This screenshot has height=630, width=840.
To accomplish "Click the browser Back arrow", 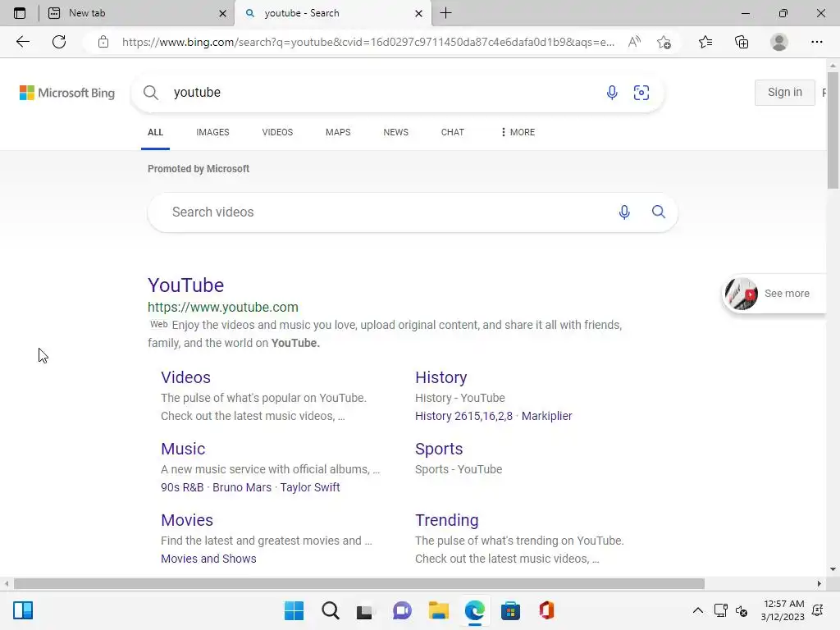I will pos(22,42).
